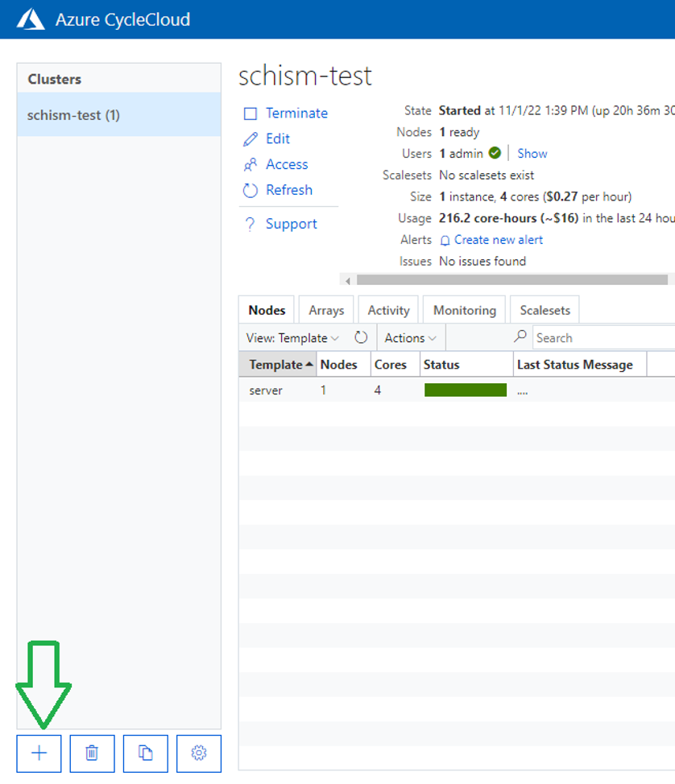Select the server row in nodes table
This screenshot has width=675, height=784.
point(457,390)
